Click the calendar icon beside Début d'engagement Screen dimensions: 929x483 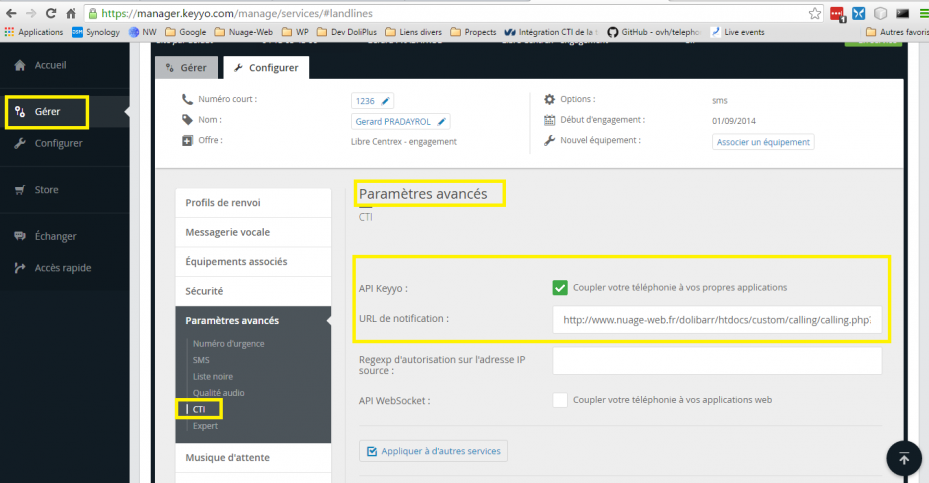pyautogui.click(x=549, y=120)
